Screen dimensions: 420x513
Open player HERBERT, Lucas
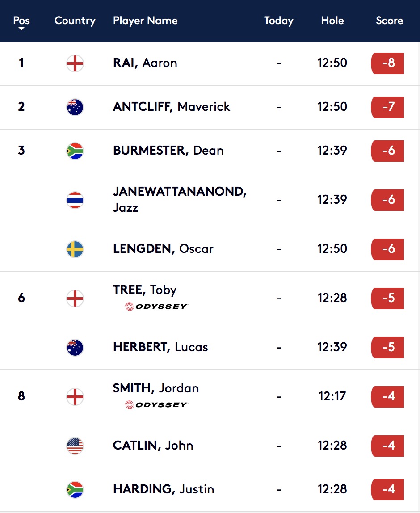[x=160, y=347]
